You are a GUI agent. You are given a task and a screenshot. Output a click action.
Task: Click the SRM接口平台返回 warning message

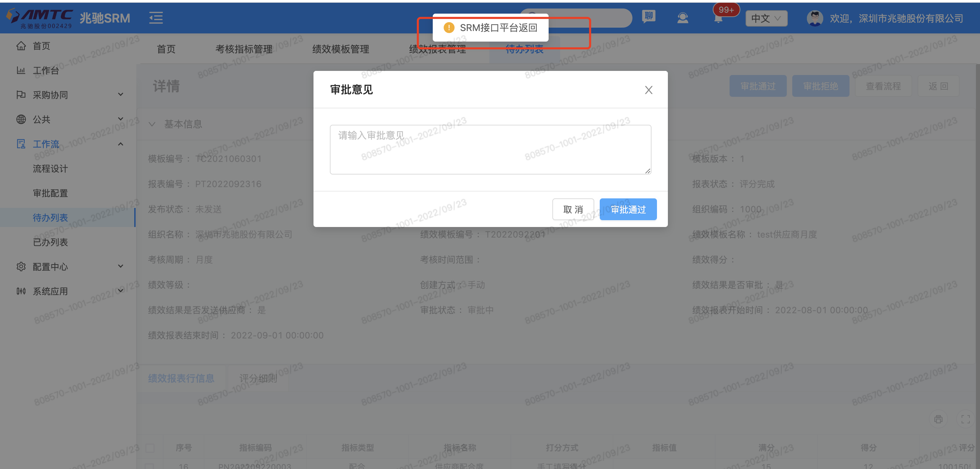[x=490, y=28]
